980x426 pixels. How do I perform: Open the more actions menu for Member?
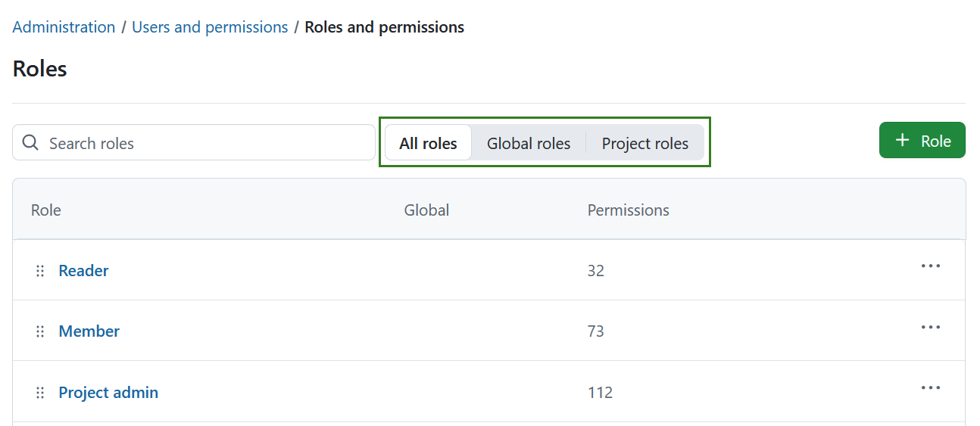pos(931,327)
